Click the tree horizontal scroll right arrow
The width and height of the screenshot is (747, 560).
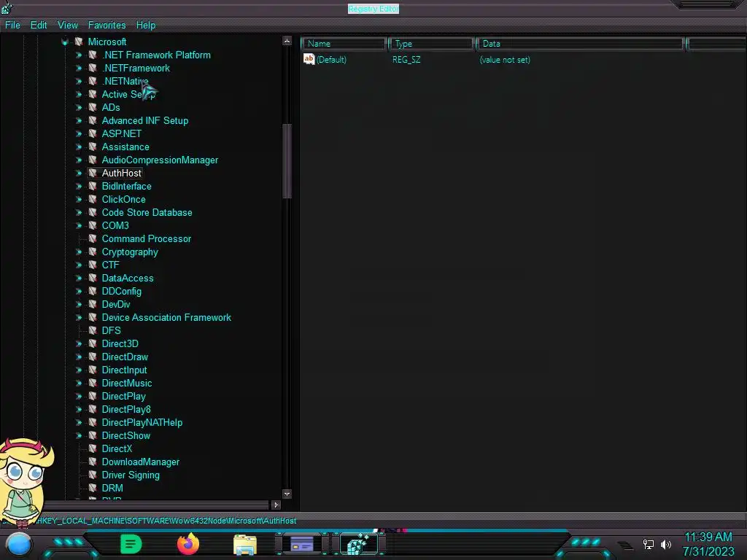click(276, 505)
